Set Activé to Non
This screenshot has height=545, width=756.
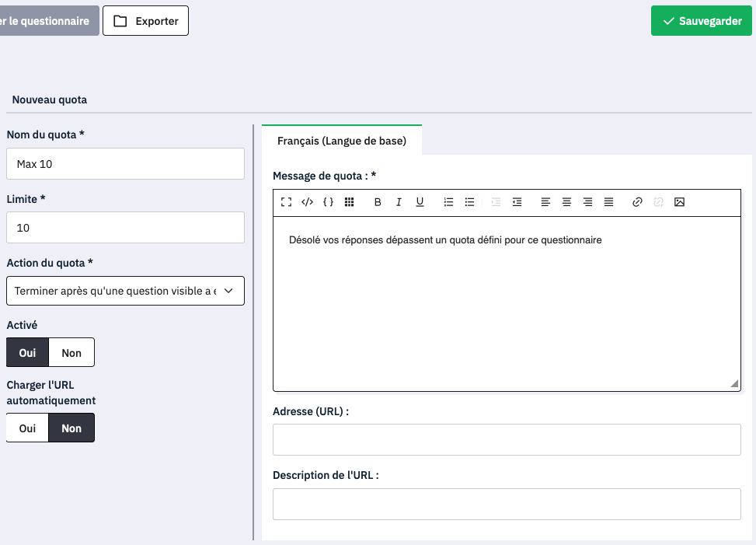(x=71, y=353)
